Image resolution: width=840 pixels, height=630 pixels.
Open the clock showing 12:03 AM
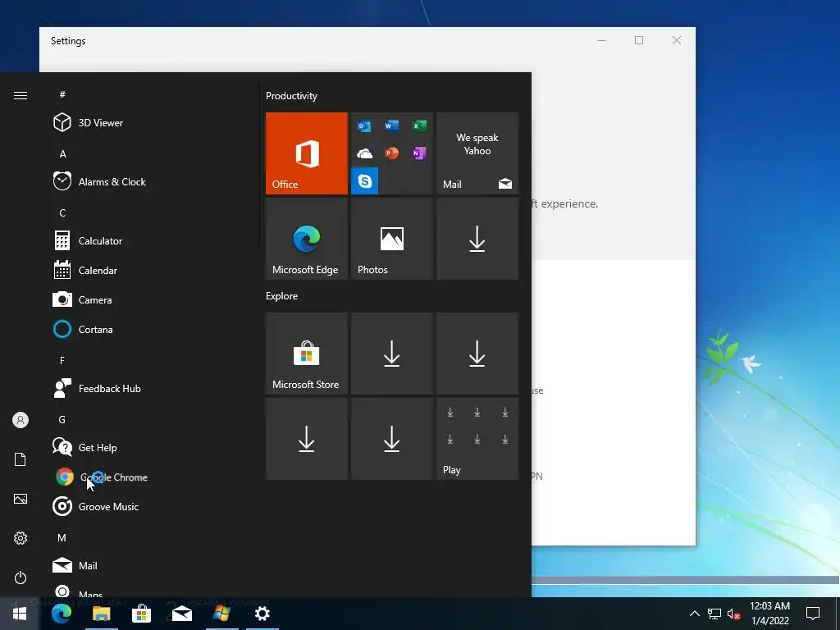click(769, 614)
